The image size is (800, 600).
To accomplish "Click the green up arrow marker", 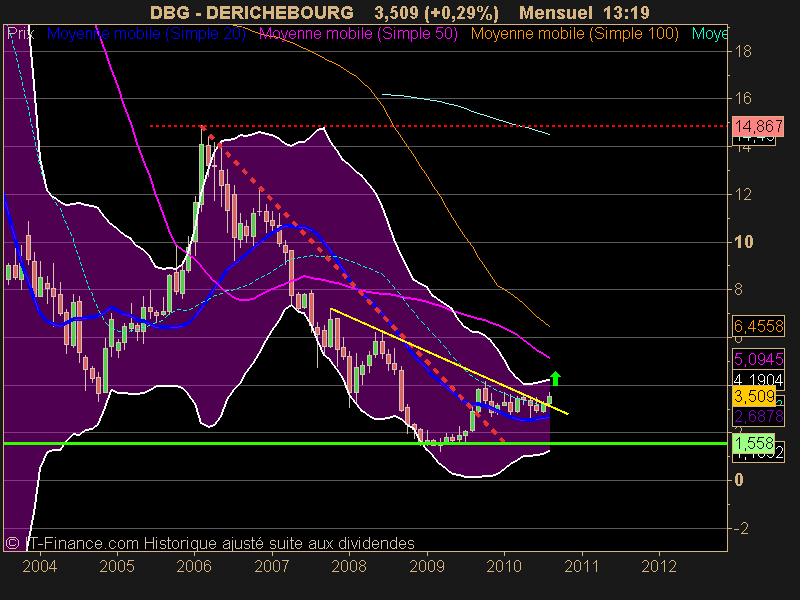I will pyautogui.click(x=556, y=378).
